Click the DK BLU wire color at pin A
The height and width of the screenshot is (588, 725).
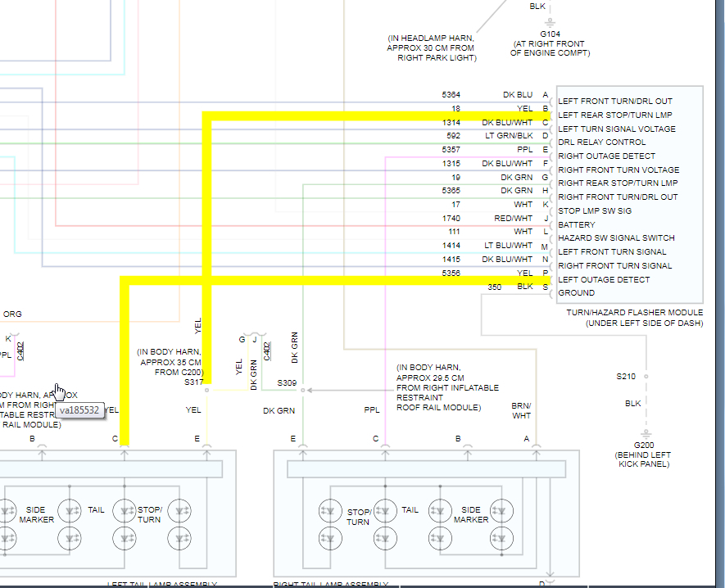coord(518,95)
